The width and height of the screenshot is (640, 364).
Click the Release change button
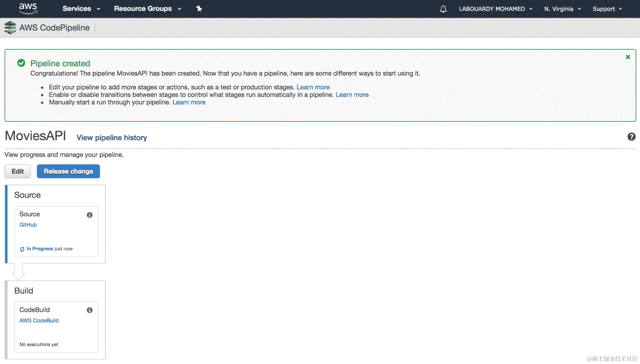click(x=68, y=171)
